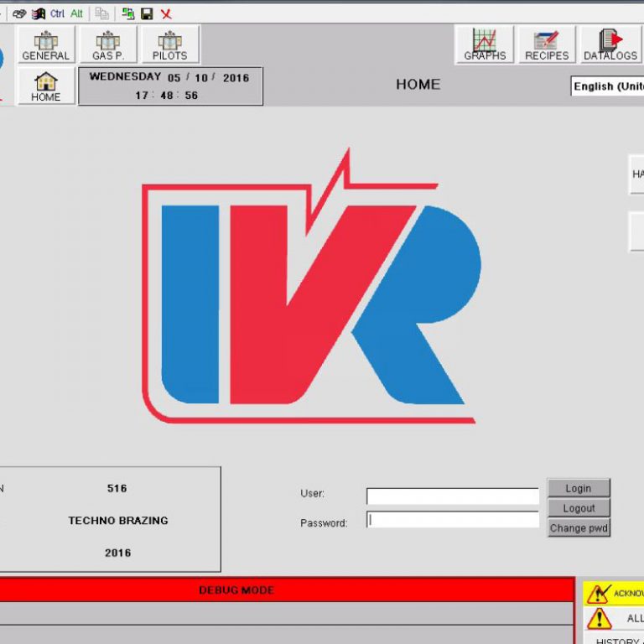Viewport: 644px width, 644px height.
Task: Open the RECIPES page
Action: [x=547, y=44]
